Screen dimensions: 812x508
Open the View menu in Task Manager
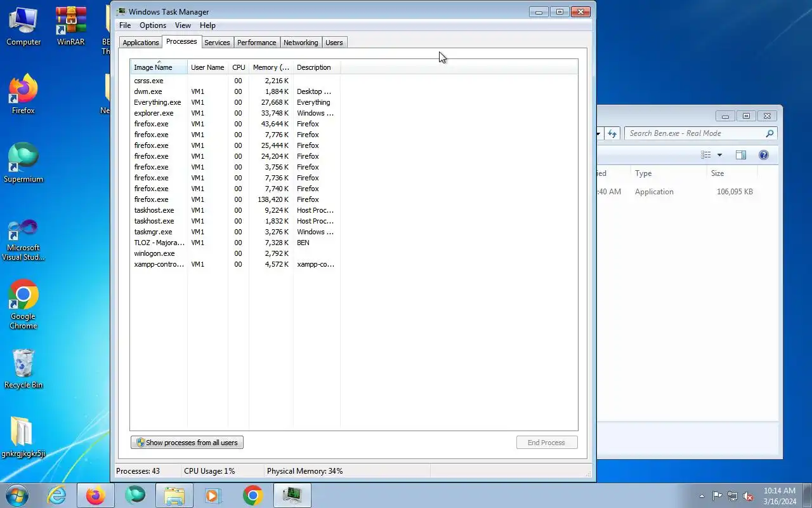[x=183, y=25]
